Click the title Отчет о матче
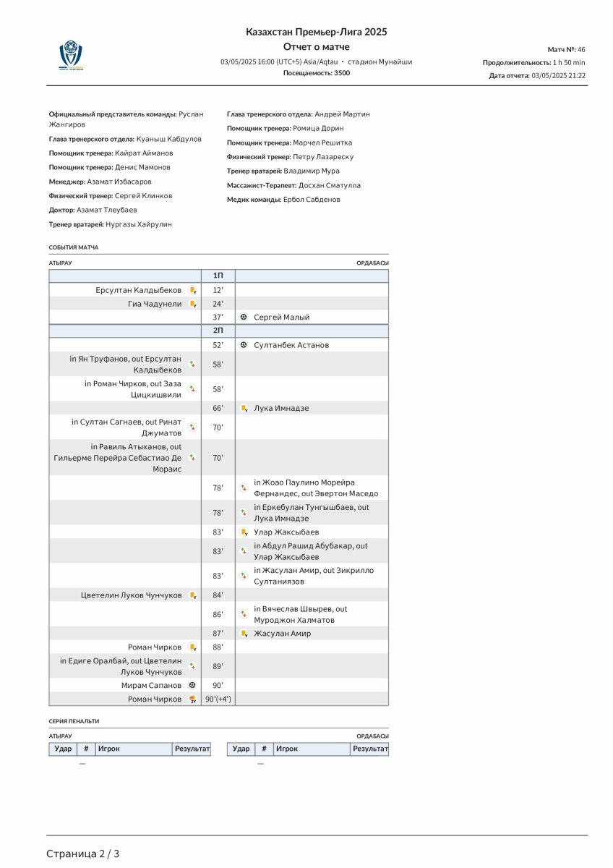 point(316,46)
